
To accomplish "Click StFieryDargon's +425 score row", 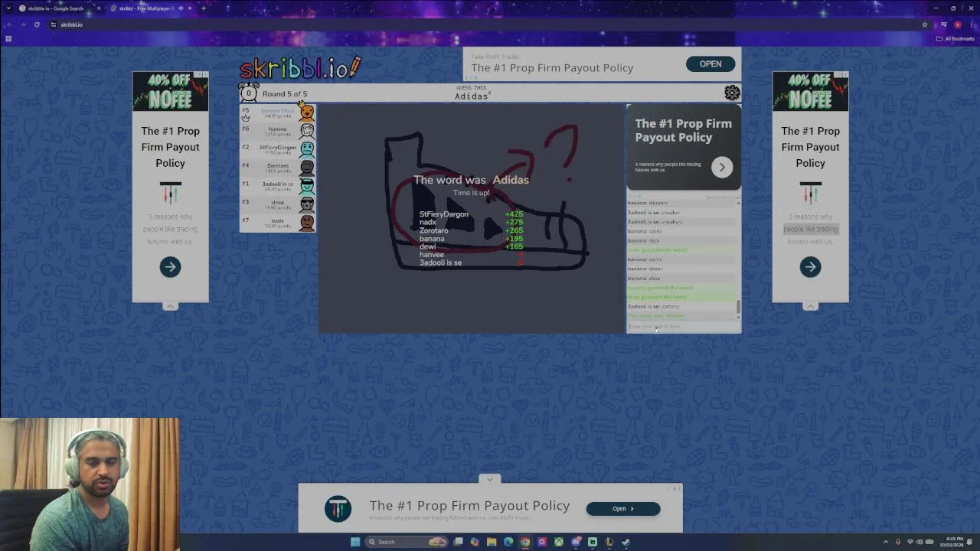I will click(471, 214).
